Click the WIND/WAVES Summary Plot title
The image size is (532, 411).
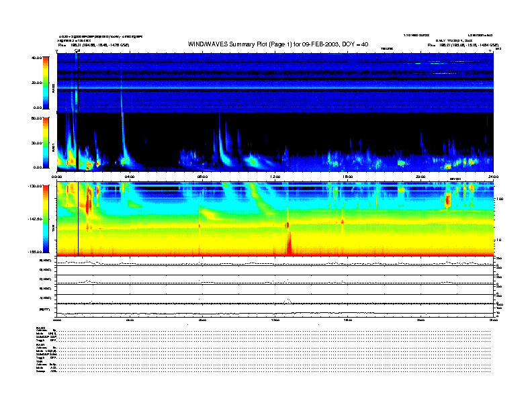[x=278, y=44]
